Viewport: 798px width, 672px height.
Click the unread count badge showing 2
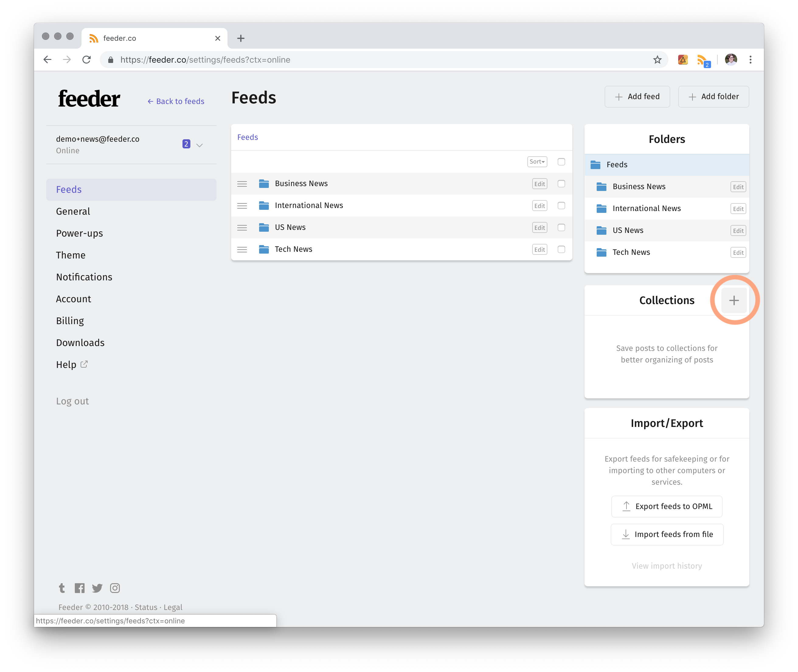(186, 144)
